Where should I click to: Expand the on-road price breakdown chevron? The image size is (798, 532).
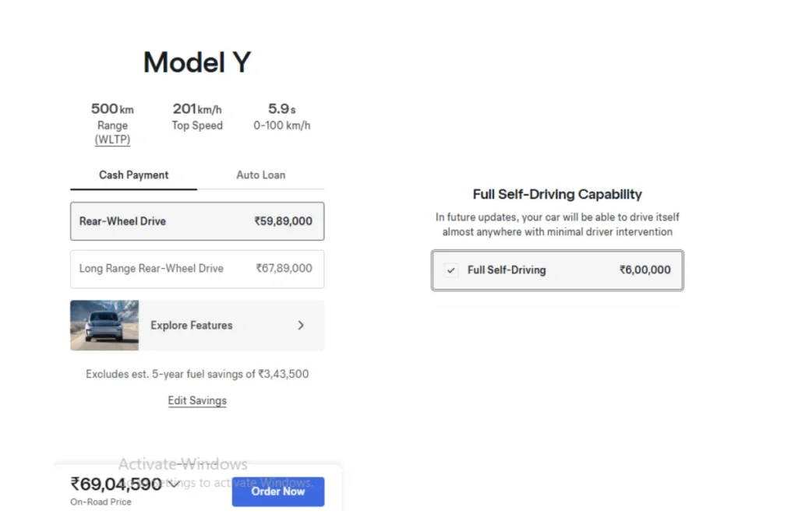click(x=173, y=484)
